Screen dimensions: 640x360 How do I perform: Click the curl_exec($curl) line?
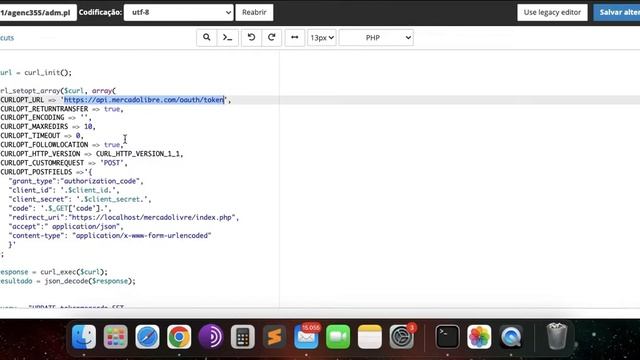coord(54,272)
